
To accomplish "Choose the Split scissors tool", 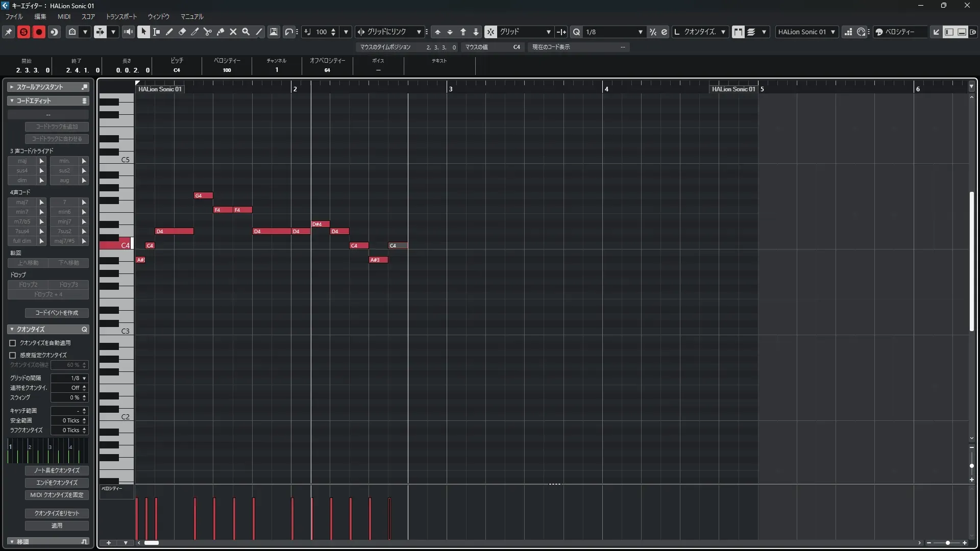I will 208,32.
